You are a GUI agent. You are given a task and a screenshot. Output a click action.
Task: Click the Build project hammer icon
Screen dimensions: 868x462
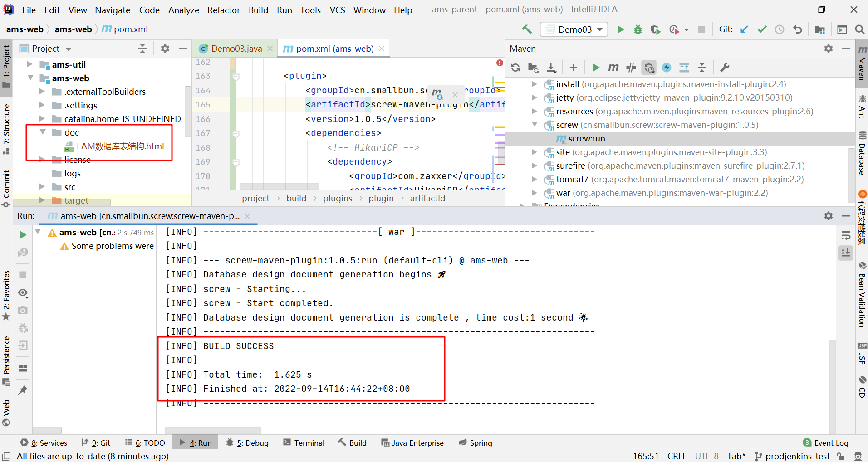click(x=527, y=29)
